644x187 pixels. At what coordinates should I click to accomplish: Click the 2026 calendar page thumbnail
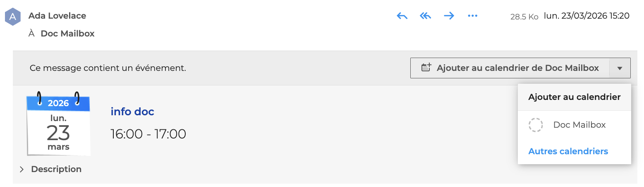(x=58, y=124)
